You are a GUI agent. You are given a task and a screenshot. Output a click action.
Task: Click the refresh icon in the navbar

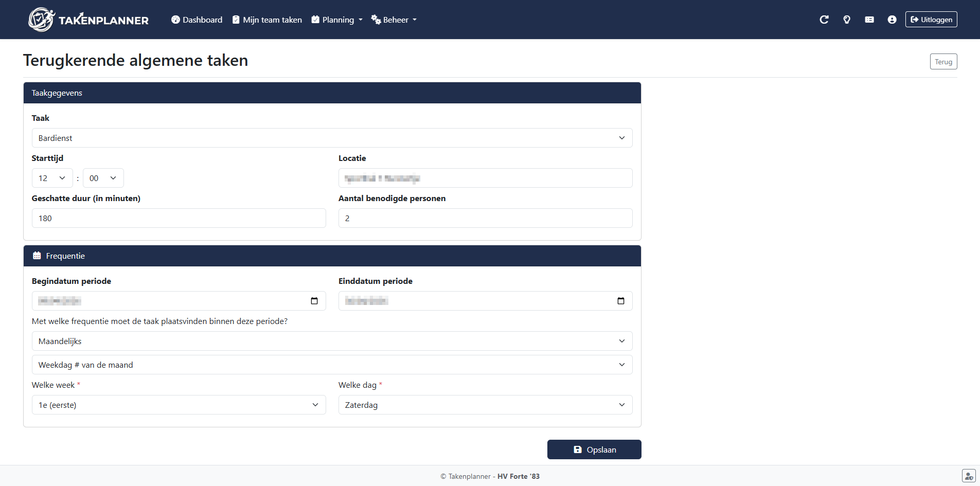824,19
